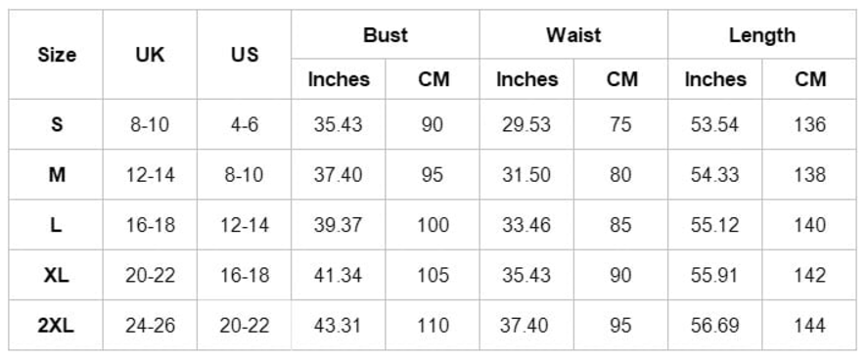The width and height of the screenshot is (868, 361).
Task: Click length value 56.69 inches
Action: (x=714, y=326)
